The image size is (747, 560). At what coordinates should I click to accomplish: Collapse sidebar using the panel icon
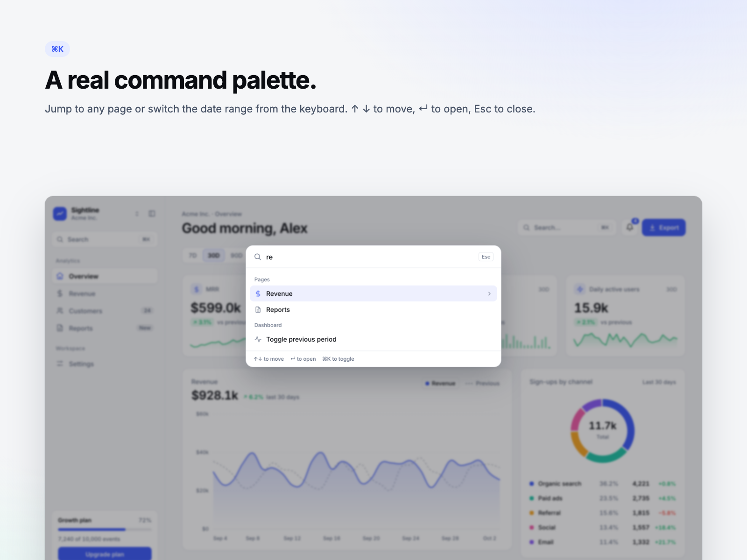click(152, 214)
